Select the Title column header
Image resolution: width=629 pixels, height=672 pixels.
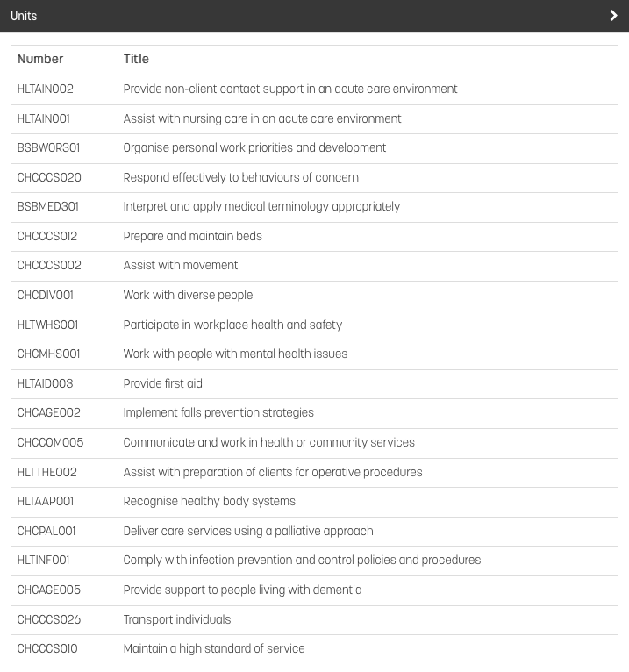click(x=136, y=59)
